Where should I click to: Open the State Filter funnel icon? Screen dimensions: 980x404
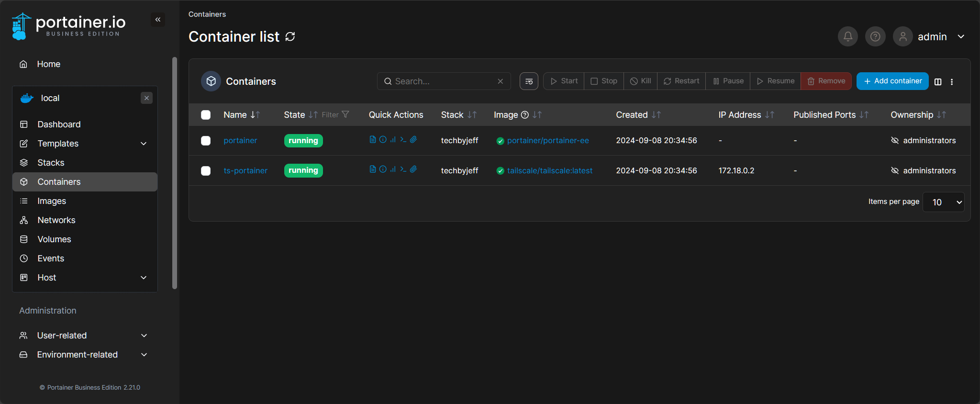[x=345, y=114]
